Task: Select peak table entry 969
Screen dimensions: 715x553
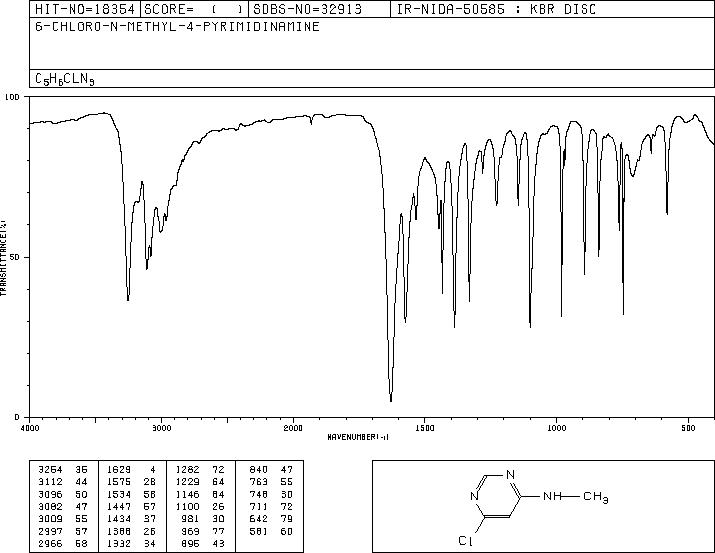Action: 191,532
